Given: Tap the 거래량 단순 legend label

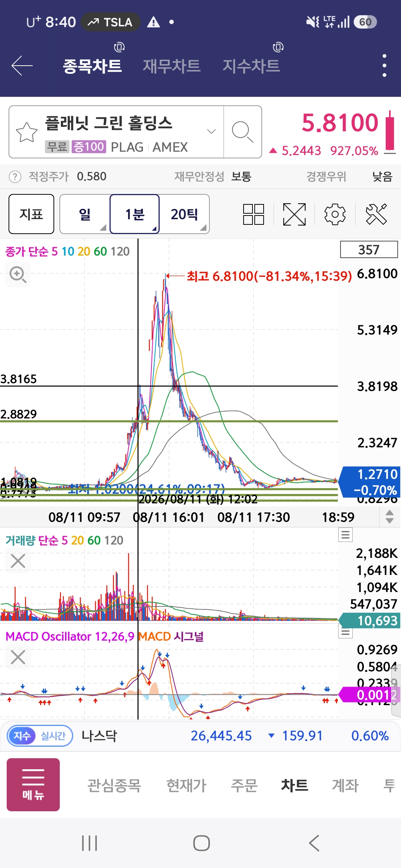Looking at the screenshot, I should click(x=64, y=540).
